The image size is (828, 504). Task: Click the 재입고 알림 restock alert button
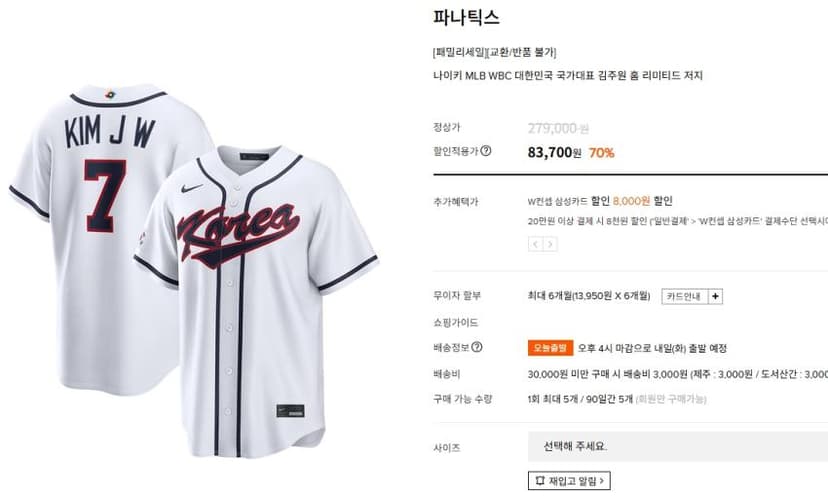click(x=569, y=481)
